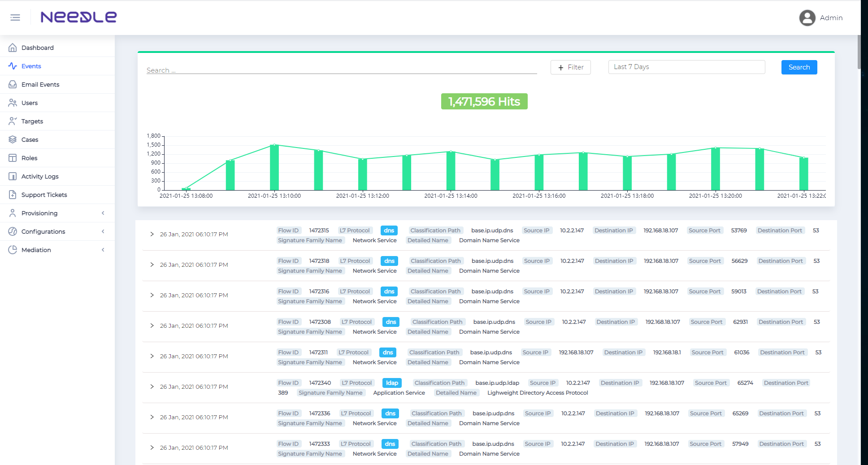868x465 pixels.
Task: Select the Email Events inbox icon
Action: tap(13, 84)
